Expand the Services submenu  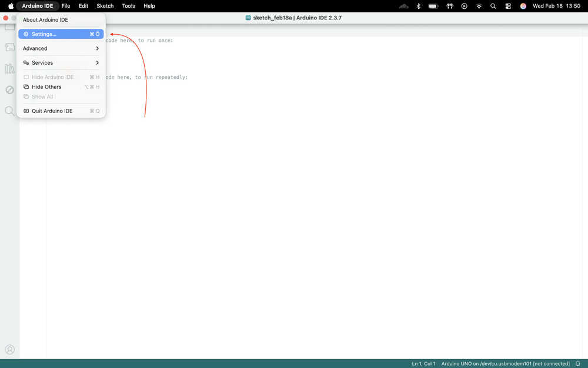(61, 63)
